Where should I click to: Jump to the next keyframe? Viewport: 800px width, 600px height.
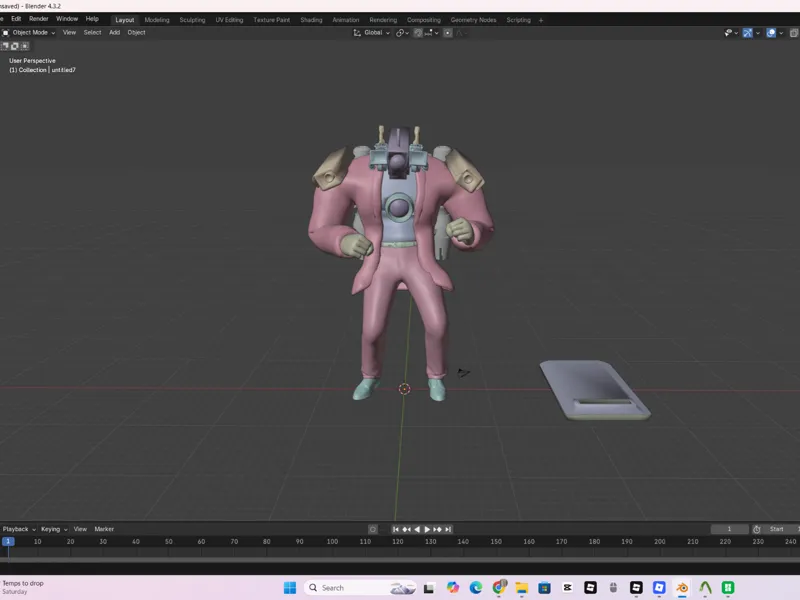pyautogui.click(x=437, y=529)
